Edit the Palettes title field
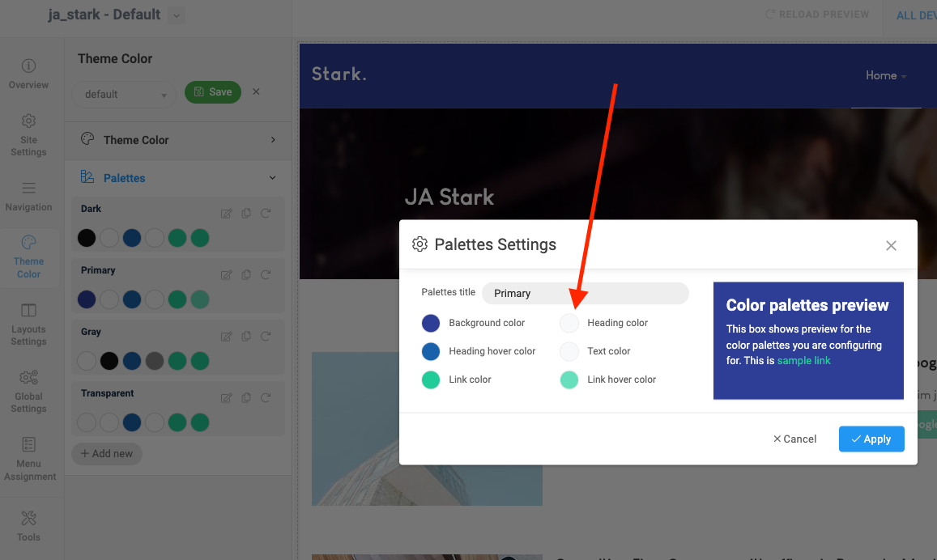Screen dimensions: 937x560 (x=585, y=293)
